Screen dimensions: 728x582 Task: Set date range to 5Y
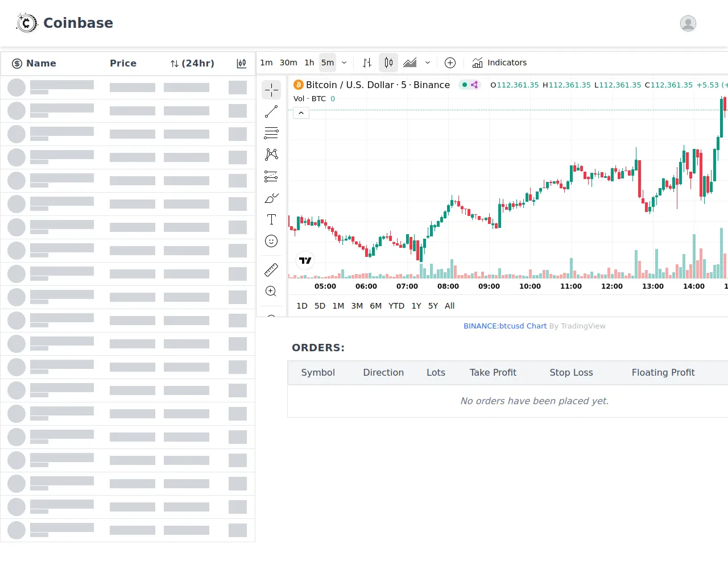tap(433, 306)
